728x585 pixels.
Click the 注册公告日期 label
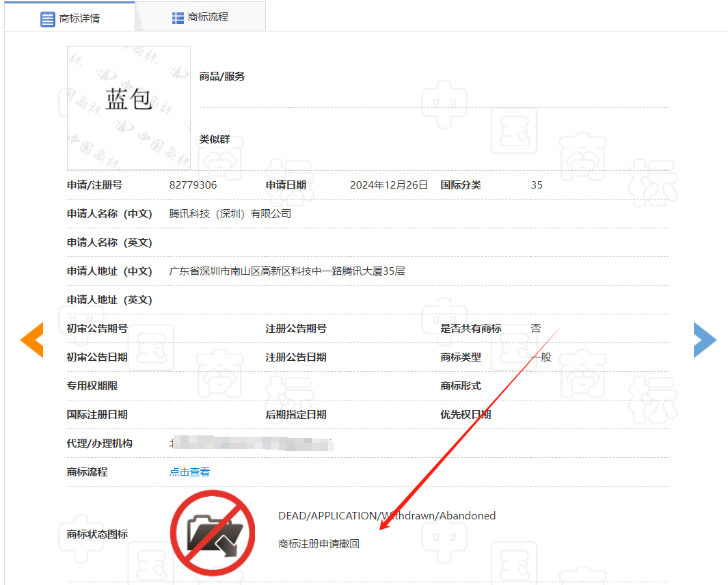point(296,357)
